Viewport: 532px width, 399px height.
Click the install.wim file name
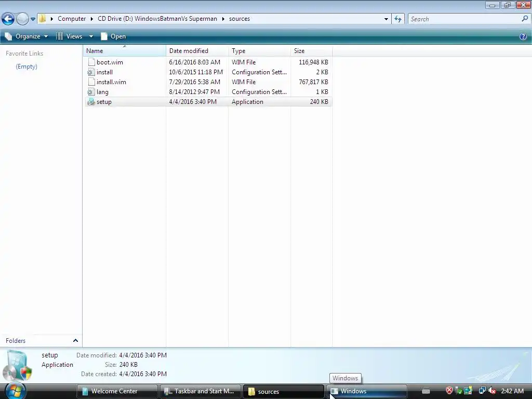(111, 82)
